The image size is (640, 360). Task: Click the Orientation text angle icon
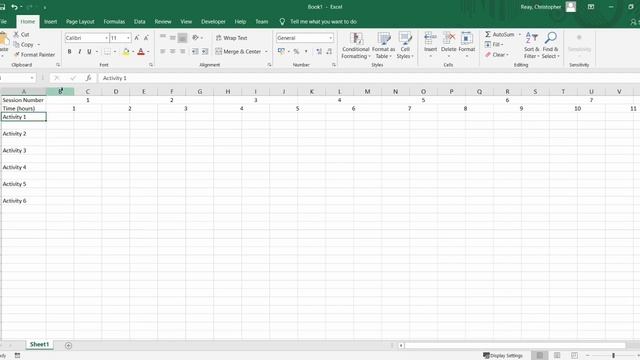196,38
